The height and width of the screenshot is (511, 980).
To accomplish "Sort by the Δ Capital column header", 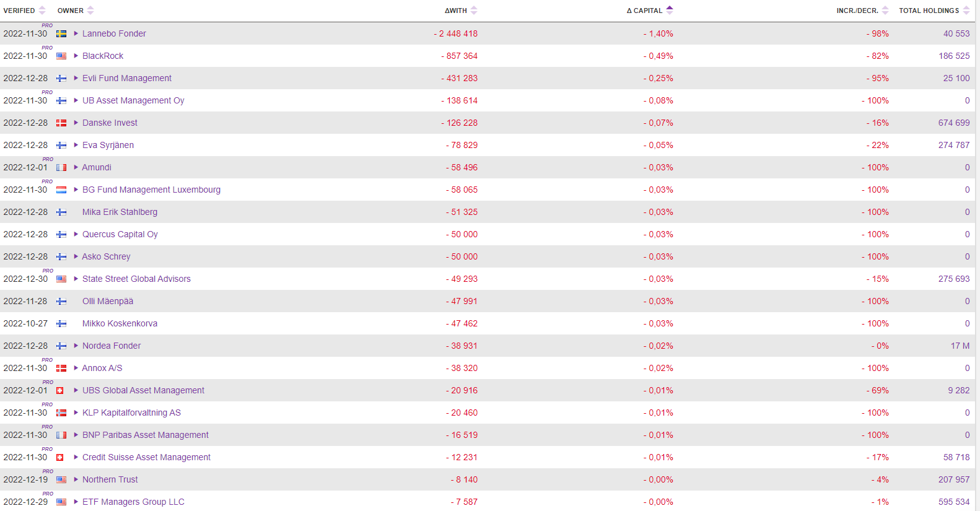I will (x=670, y=10).
